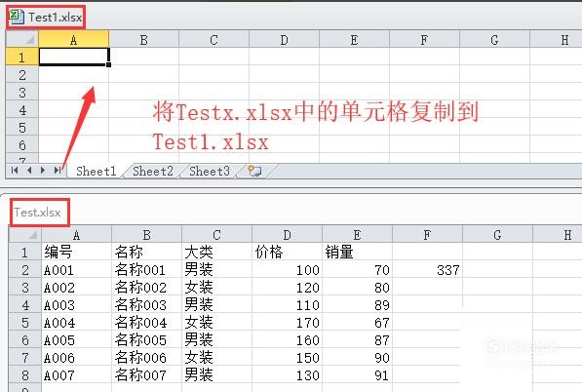Select row 2 header in Test1.xlsx

point(21,75)
